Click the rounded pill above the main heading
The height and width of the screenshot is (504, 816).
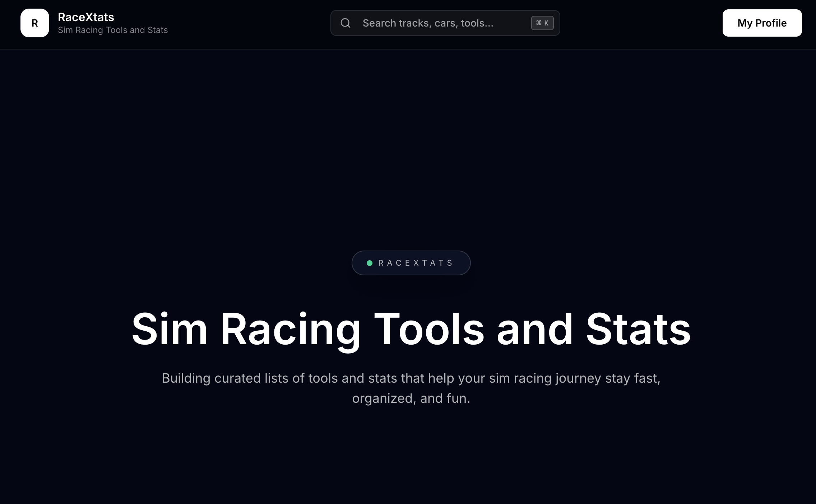click(411, 262)
